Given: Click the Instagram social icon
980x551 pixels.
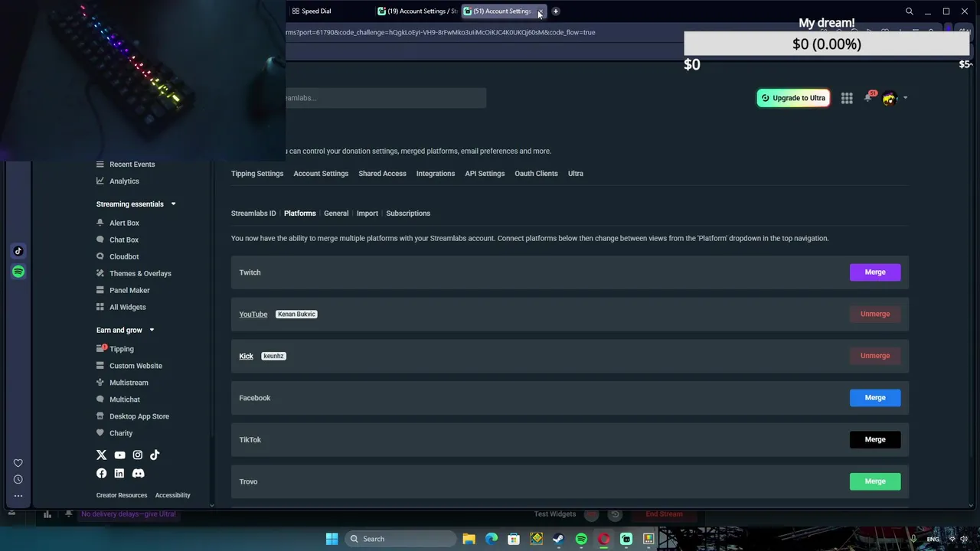Looking at the screenshot, I should 137,455.
